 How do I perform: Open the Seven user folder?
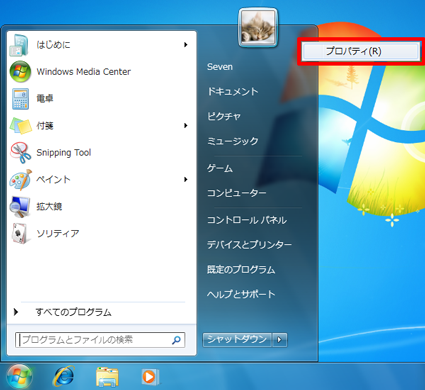coord(220,67)
